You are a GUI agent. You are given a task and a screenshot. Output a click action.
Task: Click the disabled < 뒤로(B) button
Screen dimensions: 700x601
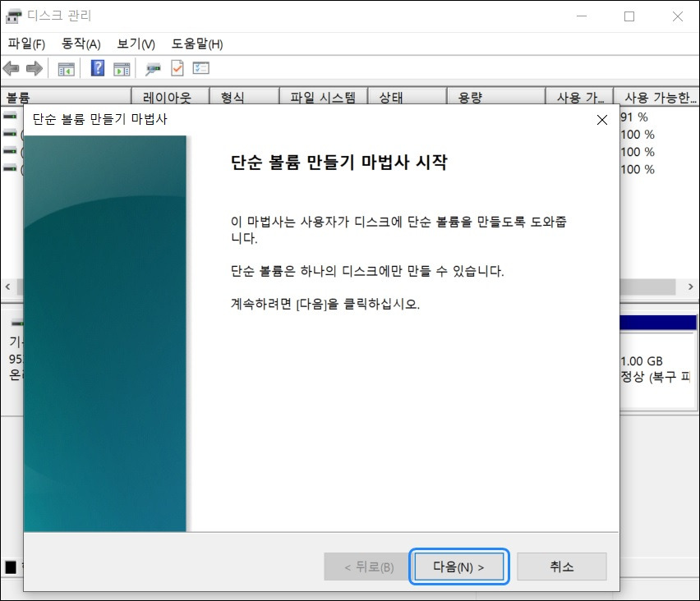point(369,567)
